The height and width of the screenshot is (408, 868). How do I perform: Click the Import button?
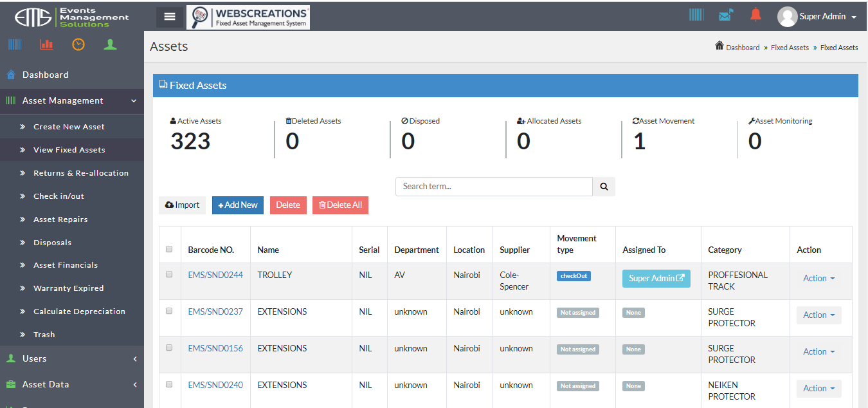tap(183, 205)
